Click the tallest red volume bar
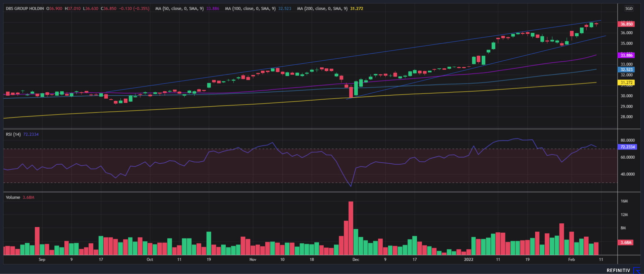The height and width of the screenshot is (274, 644). pyautogui.click(x=351, y=228)
